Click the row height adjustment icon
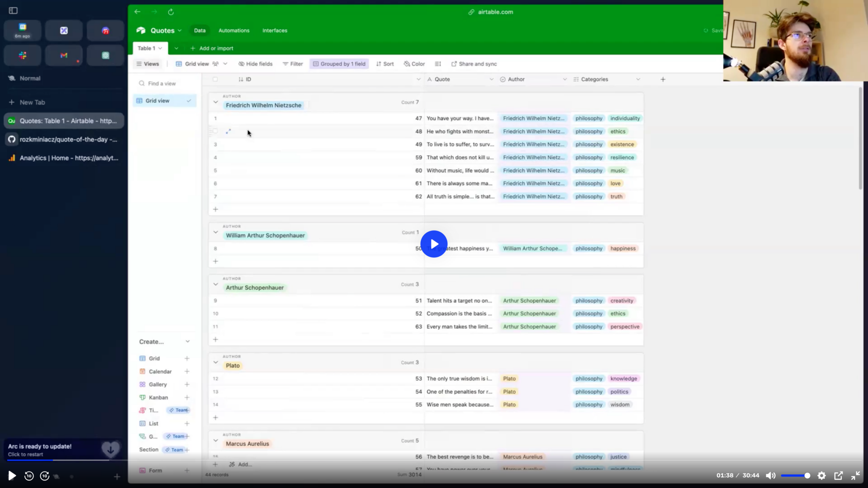 438,64
